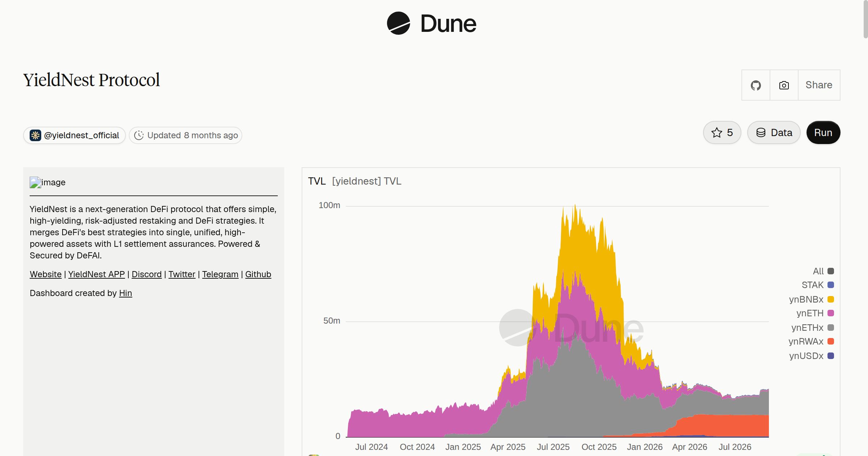Toggle the ynETH legend series
868x456 pixels.
[815, 313]
